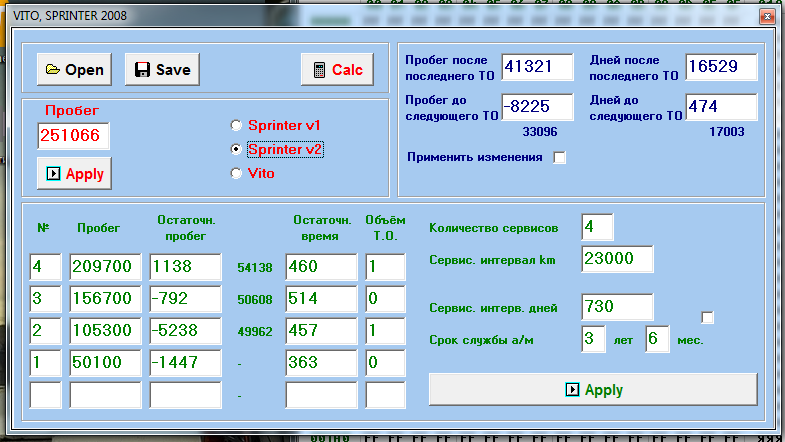Click the № cell in the 105300 row
The height and width of the screenshot is (442, 785).
tap(45, 331)
